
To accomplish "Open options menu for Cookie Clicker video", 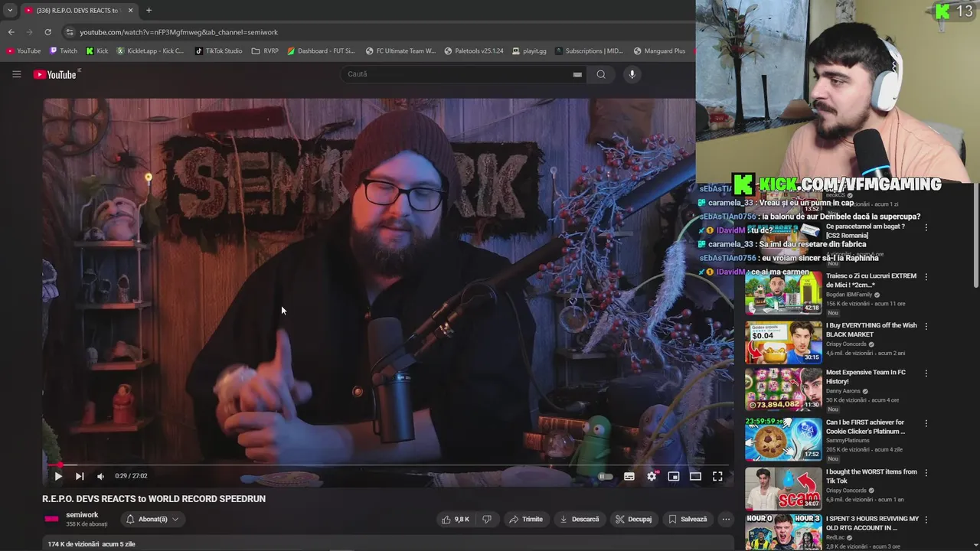I will 926,423.
